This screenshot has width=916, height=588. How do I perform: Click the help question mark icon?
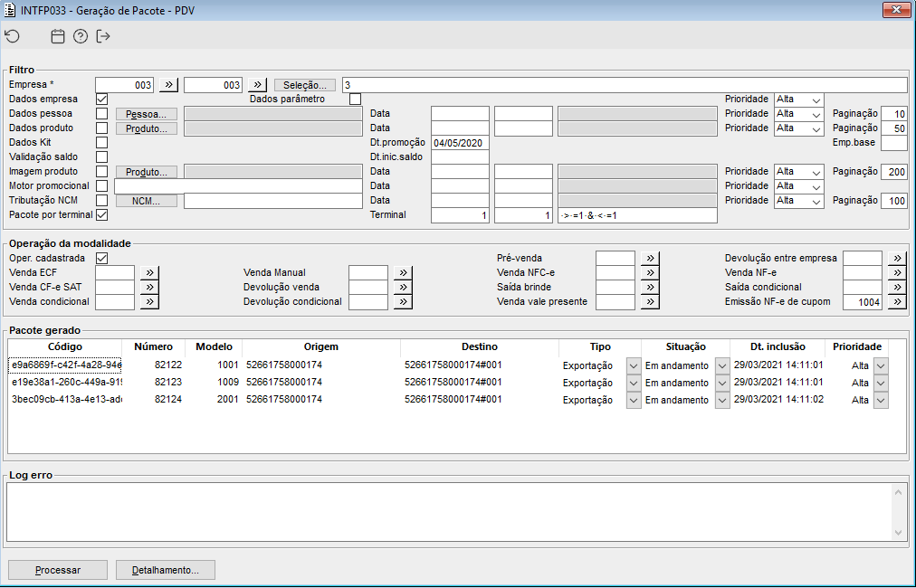(x=81, y=36)
